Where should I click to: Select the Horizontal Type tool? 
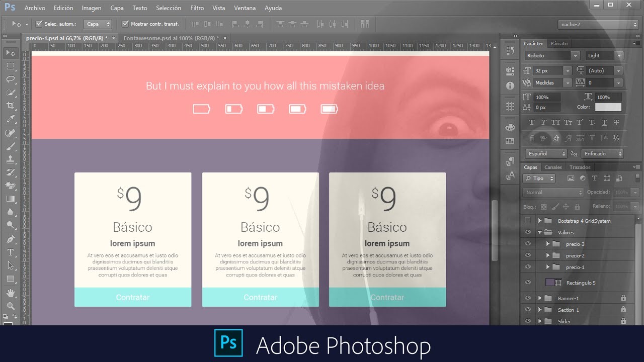coord(11,252)
